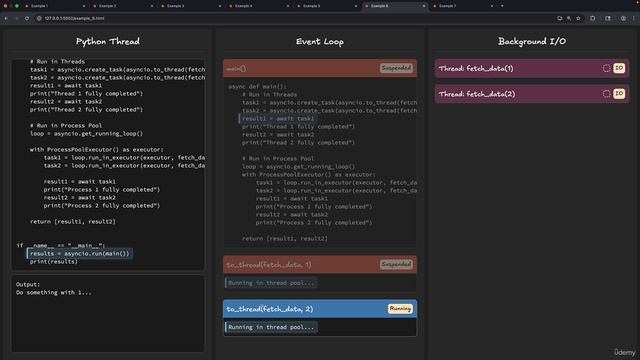Open the browser profile icon
This screenshot has height=360, width=640.
pos(623,18)
